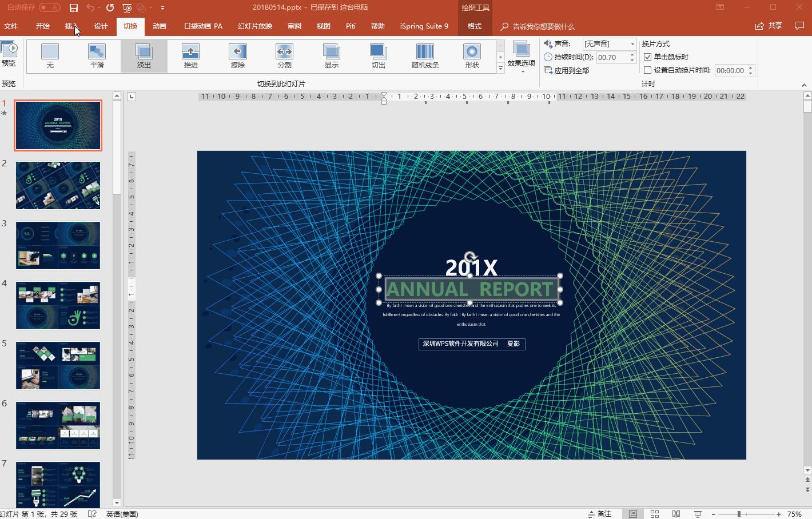
Task: Switch to slide sorter view icon
Action: tap(655, 514)
